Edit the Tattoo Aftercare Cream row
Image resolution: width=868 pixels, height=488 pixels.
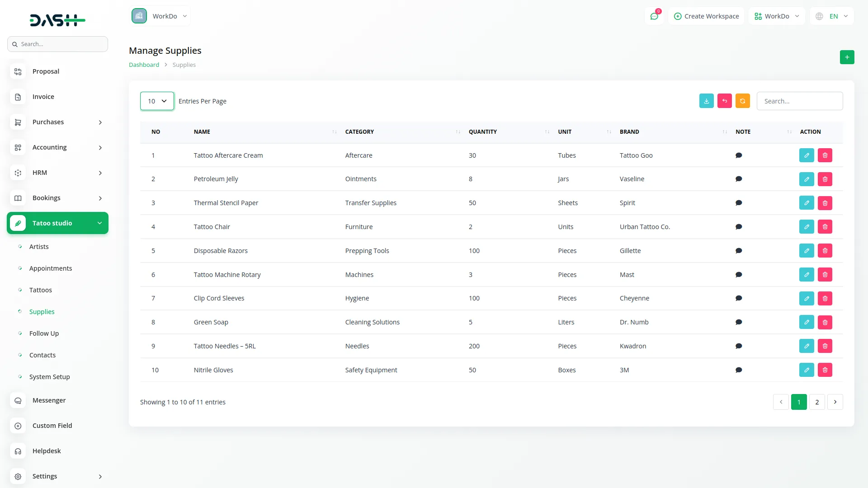806,155
